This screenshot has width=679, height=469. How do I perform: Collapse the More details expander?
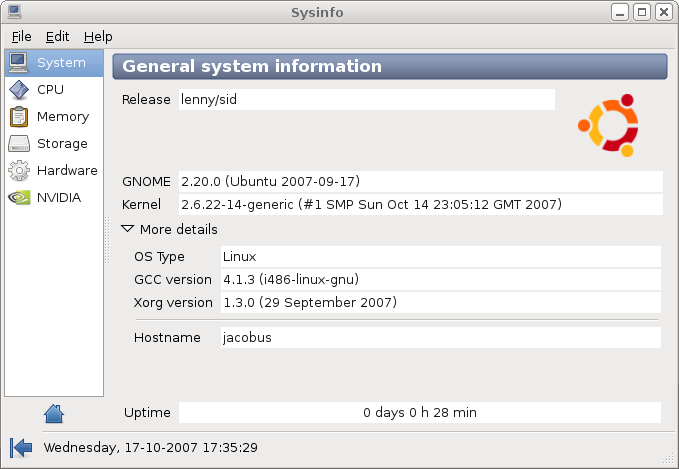tap(169, 229)
